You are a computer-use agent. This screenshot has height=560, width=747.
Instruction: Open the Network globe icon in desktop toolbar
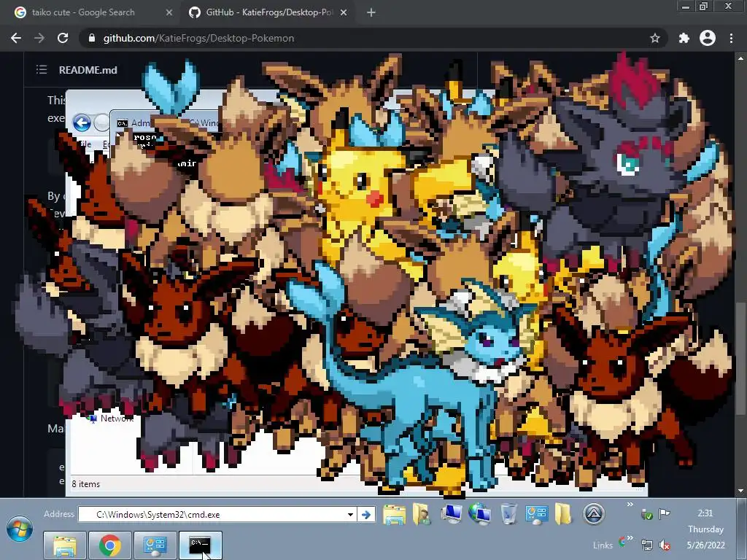point(479,514)
